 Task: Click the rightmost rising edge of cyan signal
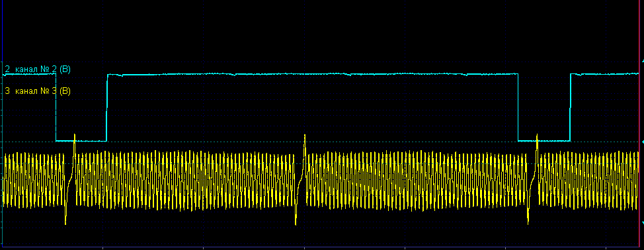click(570, 108)
